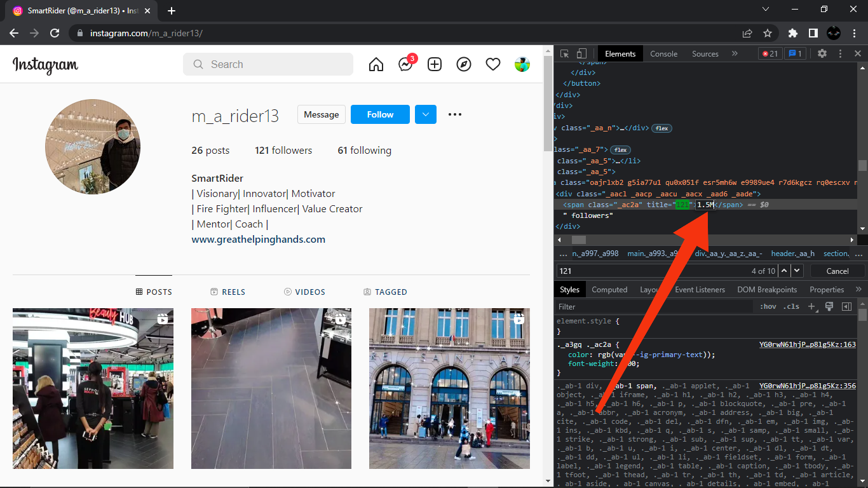Click the Instagram logo
The height and width of the screenshot is (488, 868).
point(45,64)
